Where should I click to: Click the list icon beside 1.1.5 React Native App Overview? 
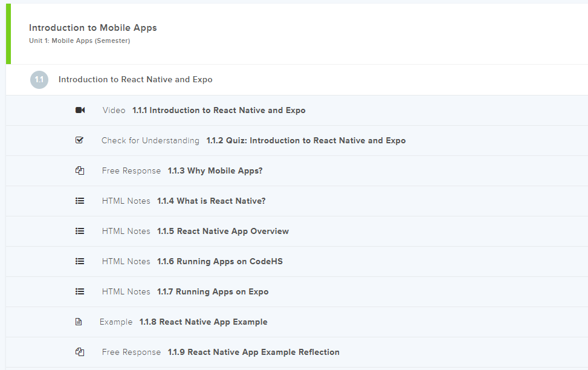[x=80, y=231]
